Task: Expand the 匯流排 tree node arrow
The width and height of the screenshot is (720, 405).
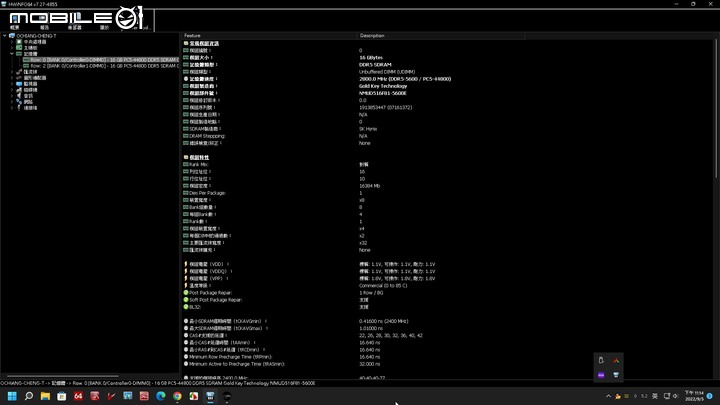Action: point(12,72)
